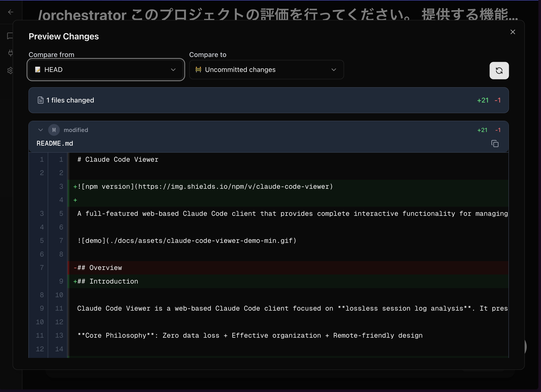Close the Preview Changes dialog
The image size is (541, 392).
tap(513, 32)
